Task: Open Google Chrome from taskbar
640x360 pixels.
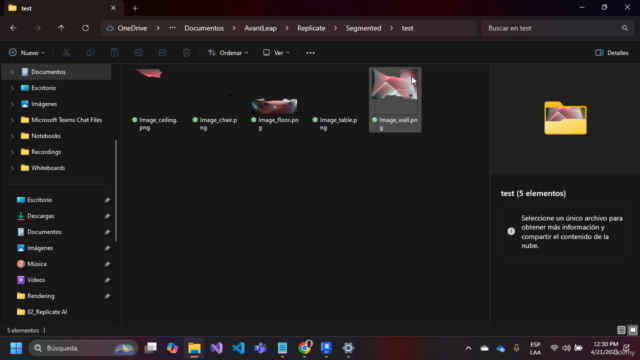Action: (x=304, y=348)
